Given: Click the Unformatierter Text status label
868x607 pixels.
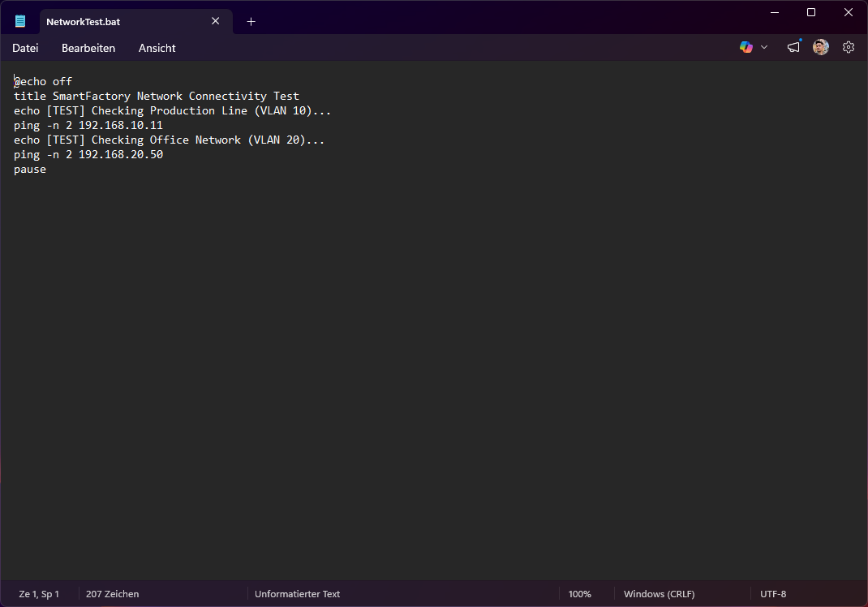Looking at the screenshot, I should click(297, 594).
